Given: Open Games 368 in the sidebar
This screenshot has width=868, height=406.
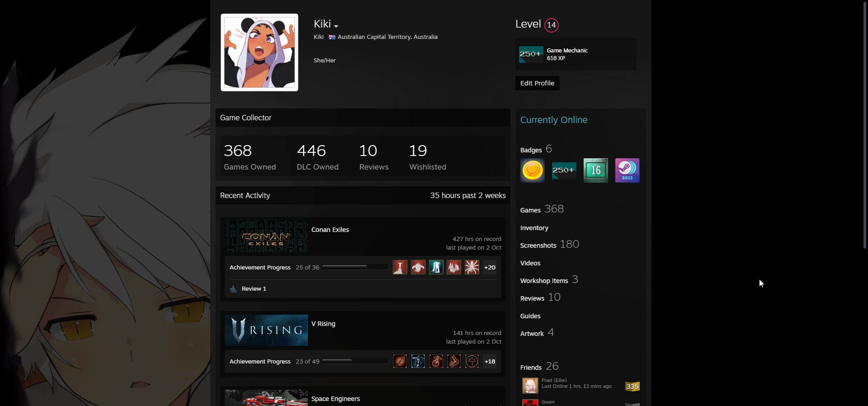Looking at the screenshot, I should point(542,209).
